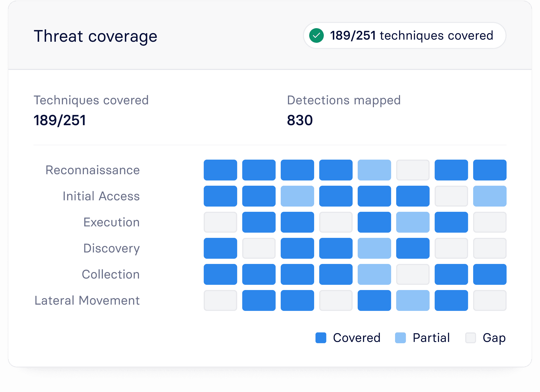The height and width of the screenshot is (392, 540).
Task: Click the Partial legend color swatch
Action: coord(400,338)
